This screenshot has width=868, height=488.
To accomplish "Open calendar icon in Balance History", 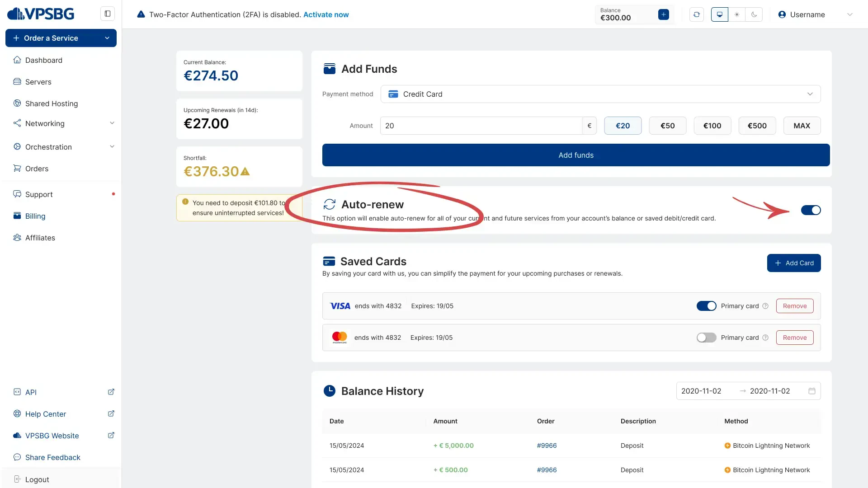I will coord(811,391).
